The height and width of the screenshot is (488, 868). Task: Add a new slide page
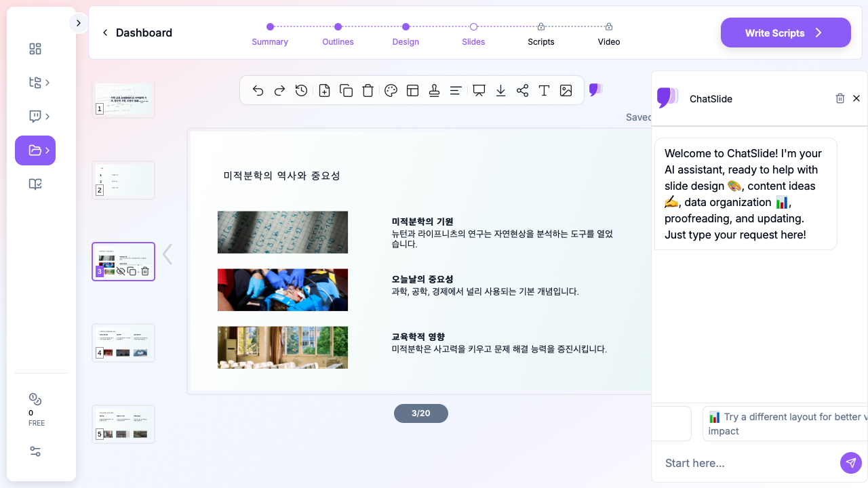point(324,90)
